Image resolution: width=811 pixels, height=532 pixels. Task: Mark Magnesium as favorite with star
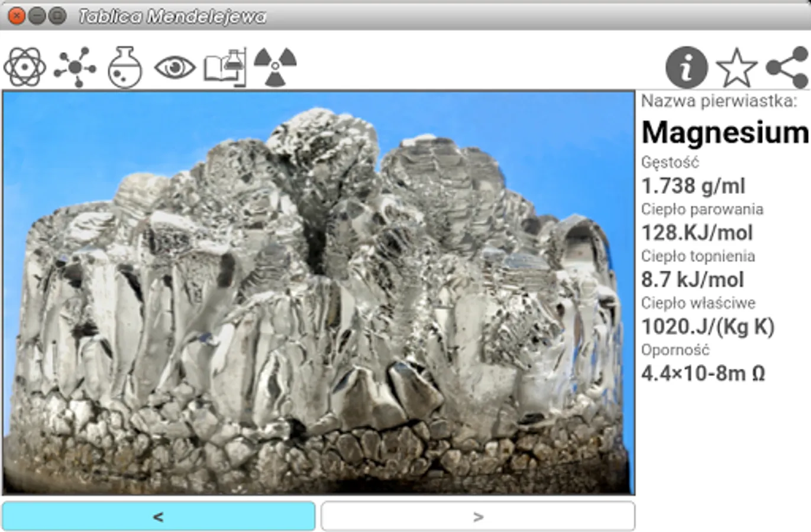pos(736,67)
